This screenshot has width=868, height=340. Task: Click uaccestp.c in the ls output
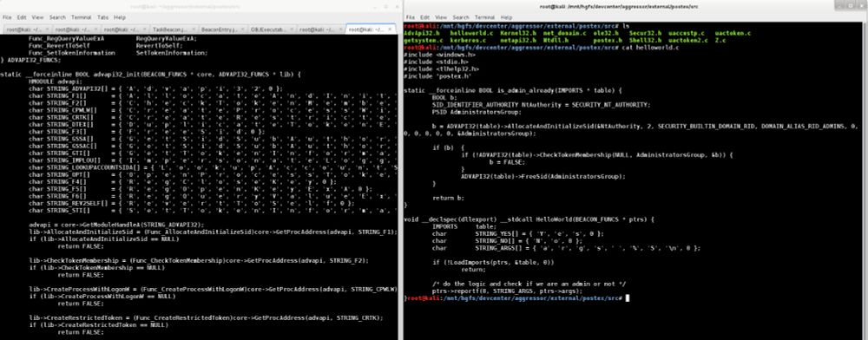[x=686, y=33]
